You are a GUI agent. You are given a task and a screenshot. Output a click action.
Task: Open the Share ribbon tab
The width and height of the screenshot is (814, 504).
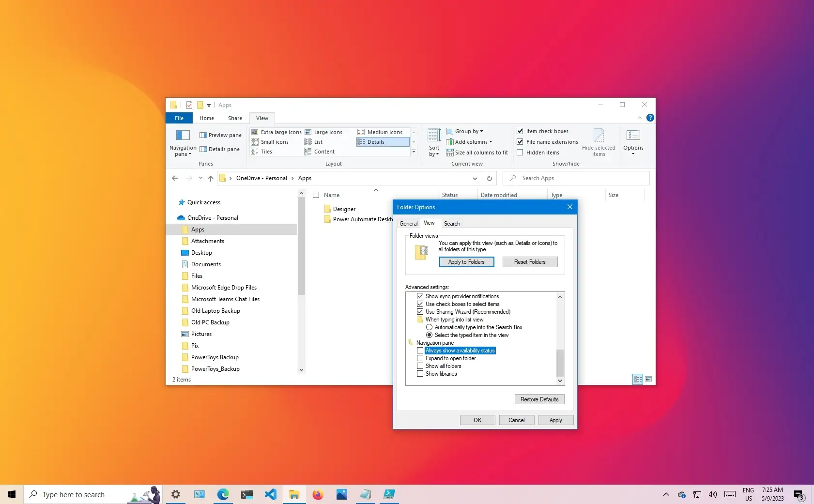click(234, 118)
